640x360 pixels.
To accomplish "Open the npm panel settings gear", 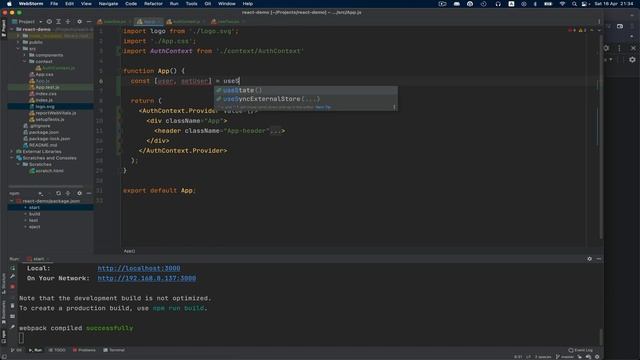I will [80, 193].
